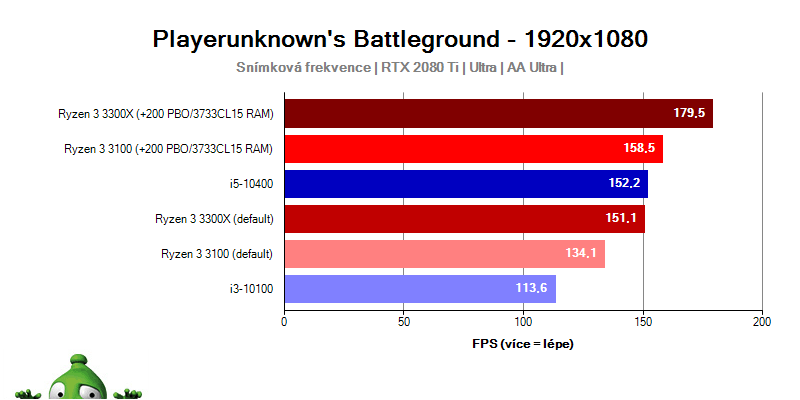Click the 151.1 value label
This screenshot has height=400, width=800.
point(620,219)
